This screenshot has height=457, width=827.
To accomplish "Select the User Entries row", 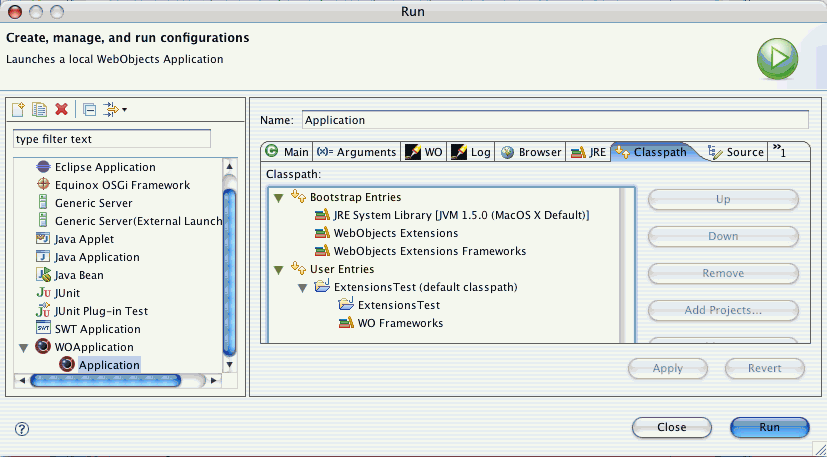I will (333, 269).
